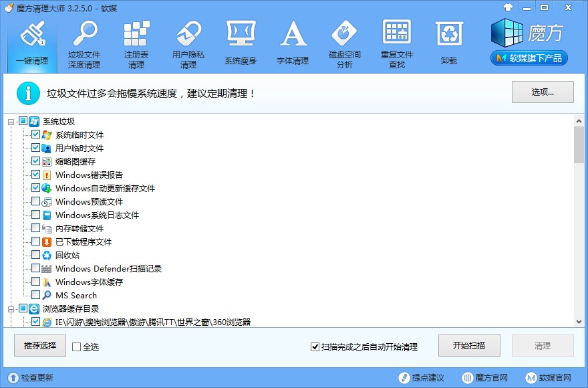
Task: Enable cleaning of Windows预读文件
Action: [36, 201]
